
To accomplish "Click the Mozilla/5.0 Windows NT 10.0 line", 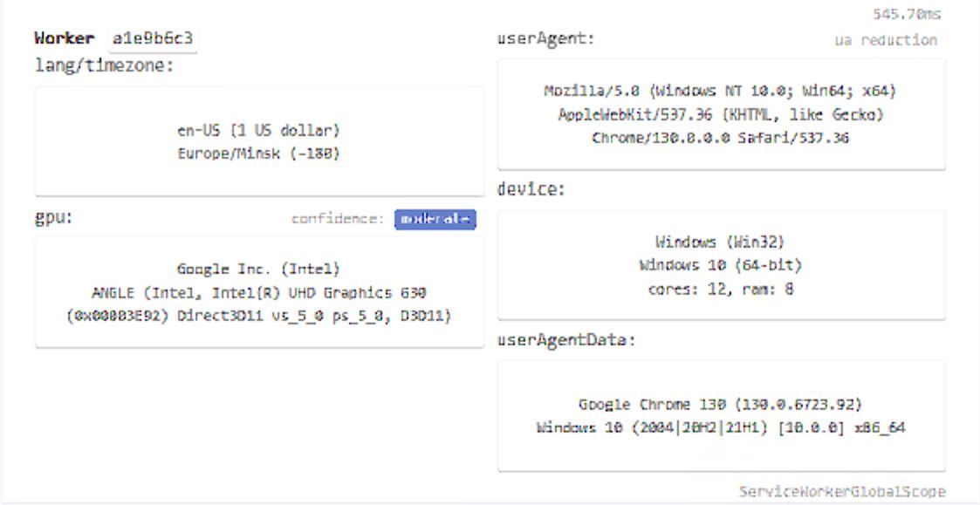I will 720,91.
